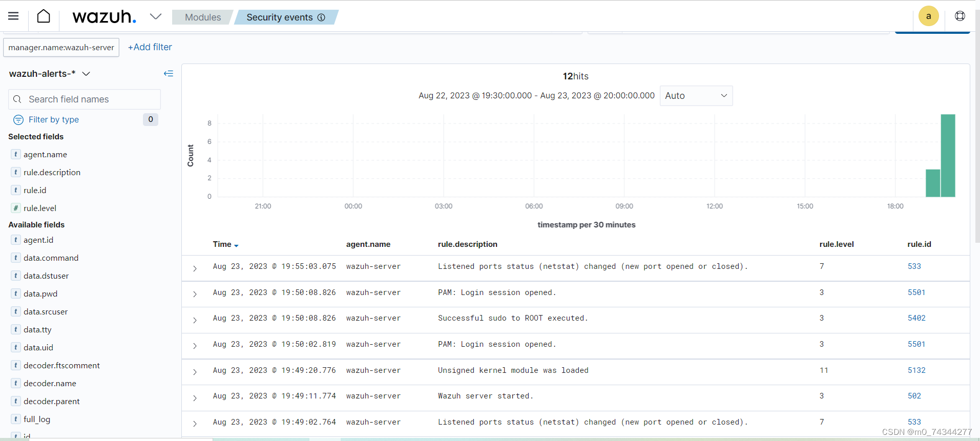Open the help lifebuoy icon
980x441 pixels.
960,16
